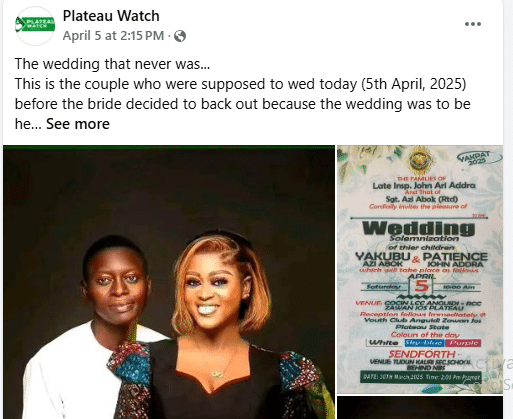Click the bold Wedding heading on the invitation
Image resolution: width=513 pixels, height=419 pixels.
pyautogui.click(x=419, y=228)
